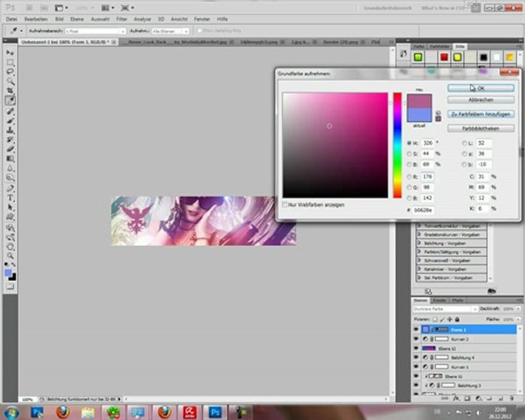Select the Eraser tool

(x=10, y=149)
